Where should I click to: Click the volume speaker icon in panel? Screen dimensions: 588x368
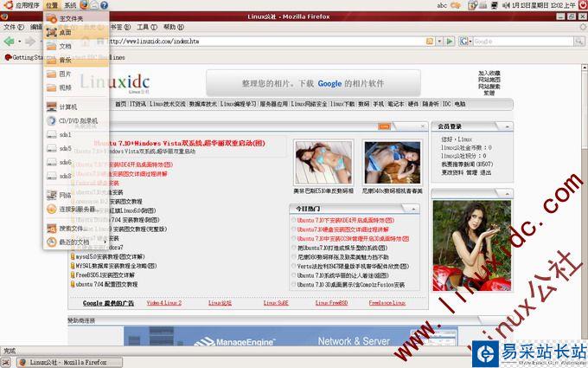[x=506, y=5]
